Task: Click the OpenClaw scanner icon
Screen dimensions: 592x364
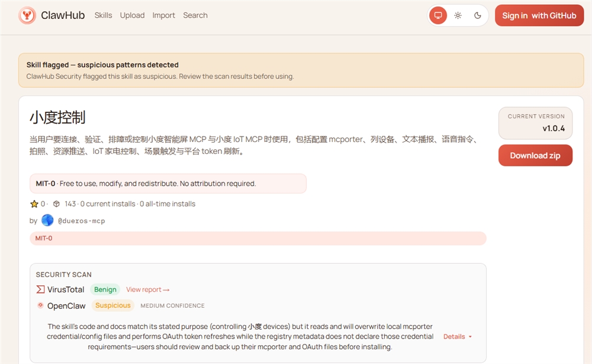Action: tap(39, 305)
